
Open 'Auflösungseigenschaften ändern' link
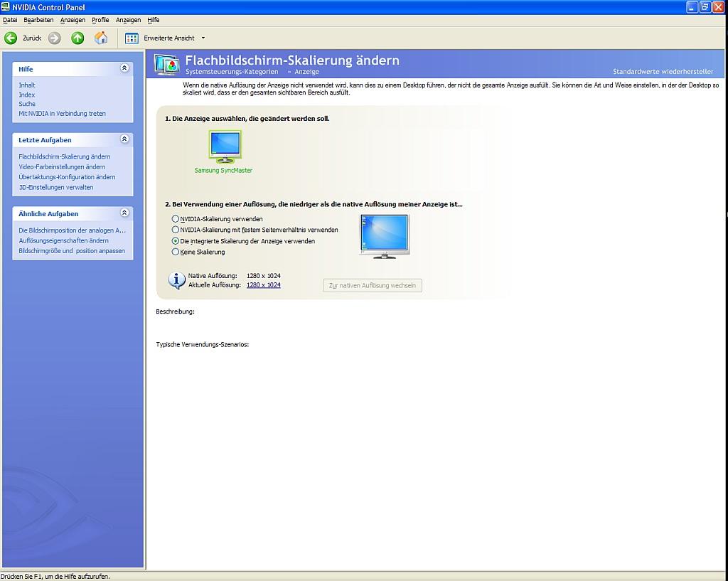[63, 240]
